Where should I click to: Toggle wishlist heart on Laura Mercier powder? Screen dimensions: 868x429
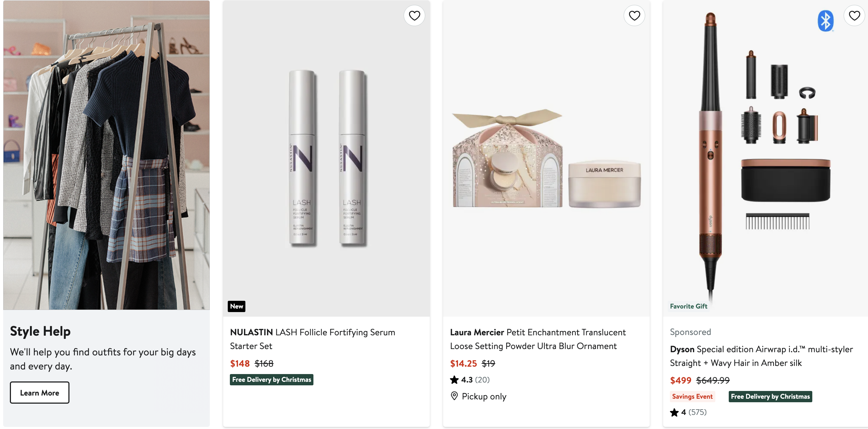coord(634,15)
